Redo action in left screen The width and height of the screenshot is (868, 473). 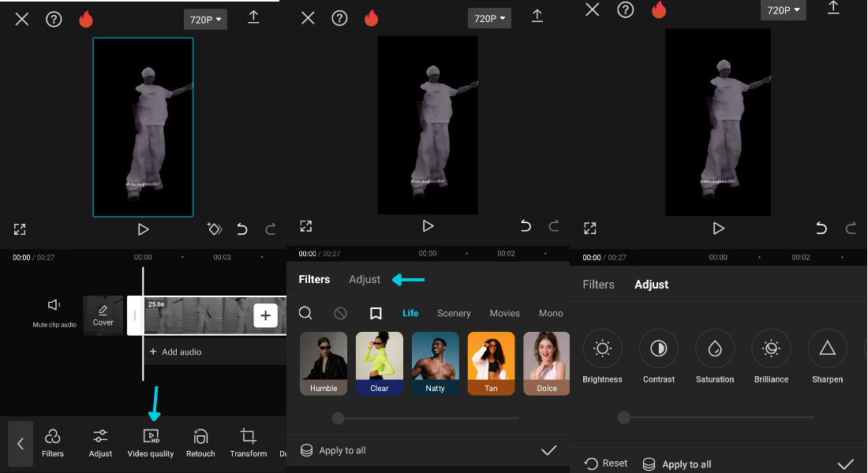tap(270, 229)
